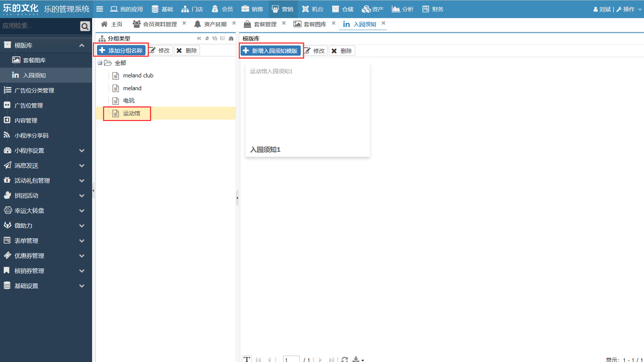Open 入园须知 in the sidebar
Viewport: 644px width, 362px height.
[x=46, y=75]
